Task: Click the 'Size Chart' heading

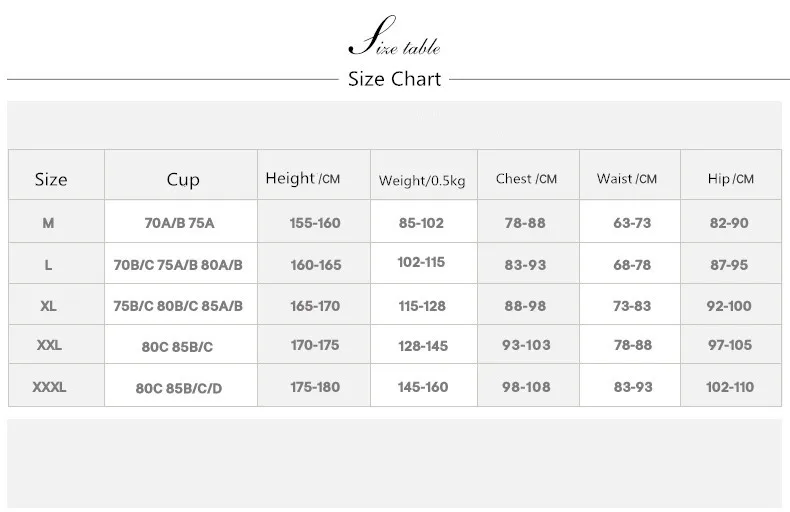Action: click(394, 79)
